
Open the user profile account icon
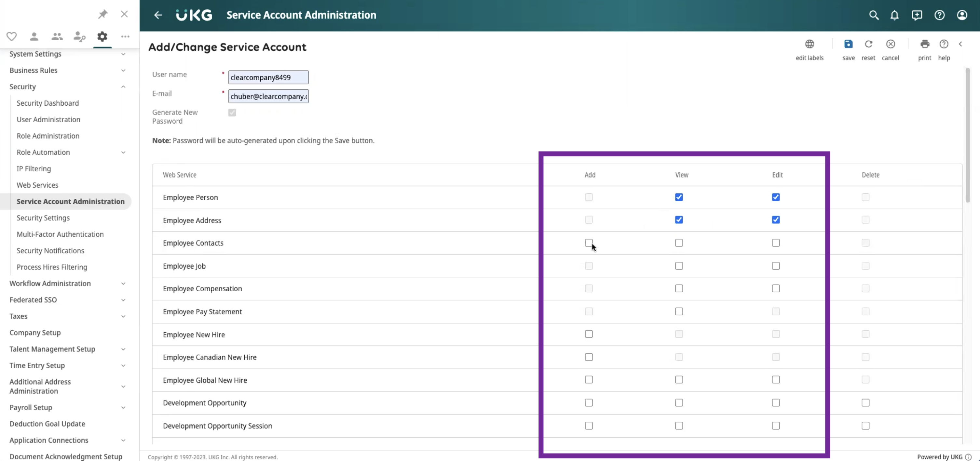coord(962,15)
